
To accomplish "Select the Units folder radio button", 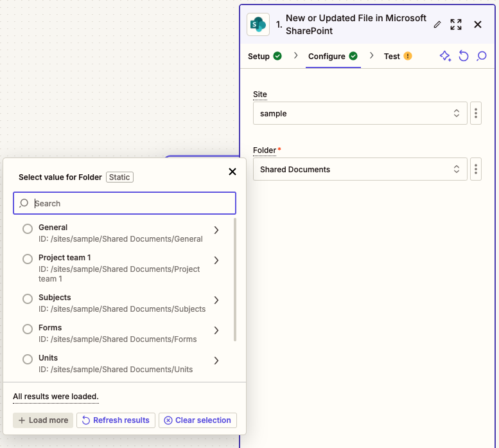I will [x=28, y=359].
